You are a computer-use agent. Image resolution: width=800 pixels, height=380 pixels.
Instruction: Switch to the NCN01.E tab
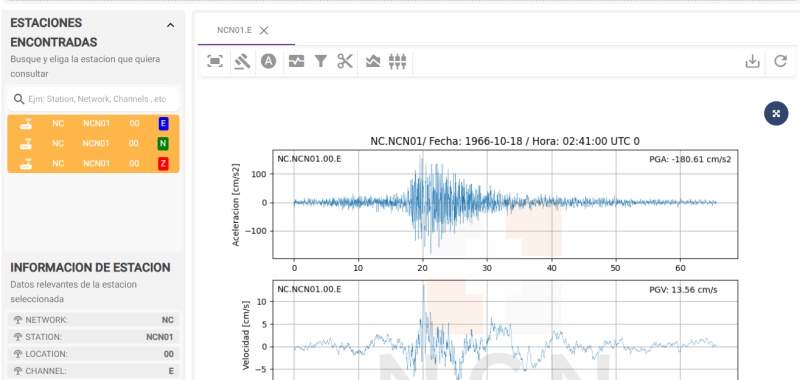click(x=234, y=30)
